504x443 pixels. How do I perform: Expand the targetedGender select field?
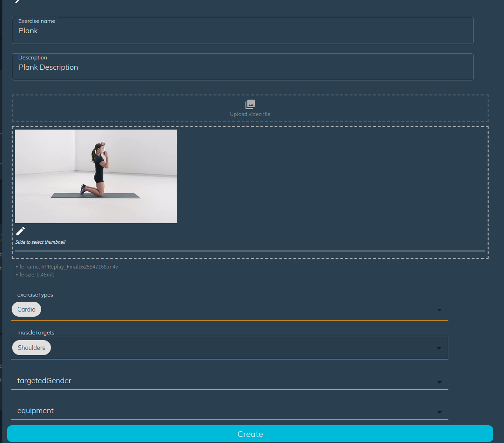(x=230, y=381)
